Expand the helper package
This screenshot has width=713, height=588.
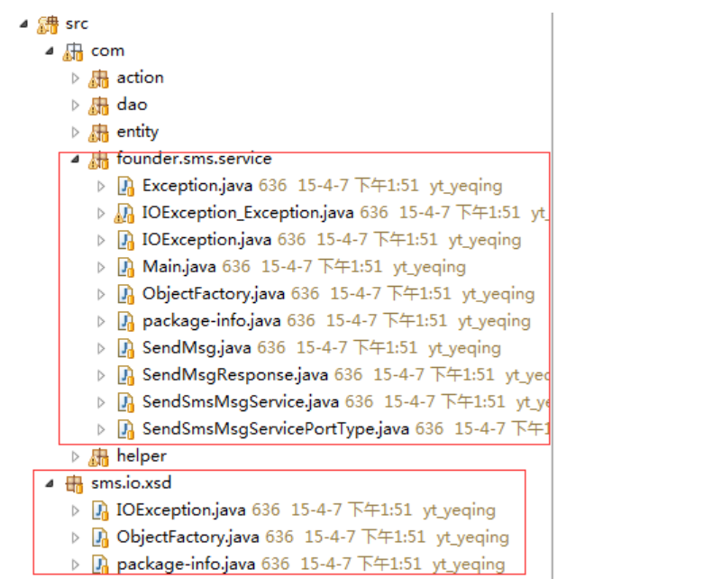pos(76,456)
